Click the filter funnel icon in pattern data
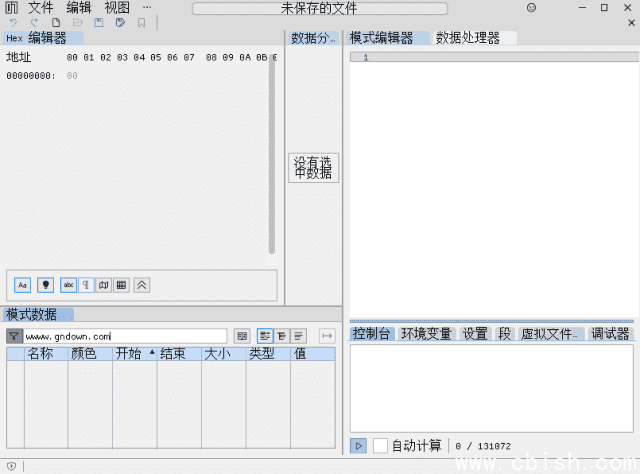The width and height of the screenshot is (640, 474). pyautogui.click(x=14, y=336)
